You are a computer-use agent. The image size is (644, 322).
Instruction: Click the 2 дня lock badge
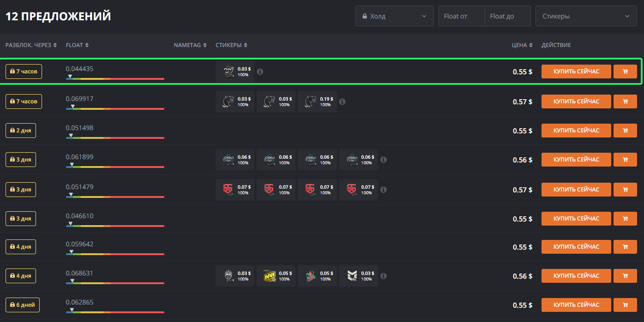coord(21,131)
